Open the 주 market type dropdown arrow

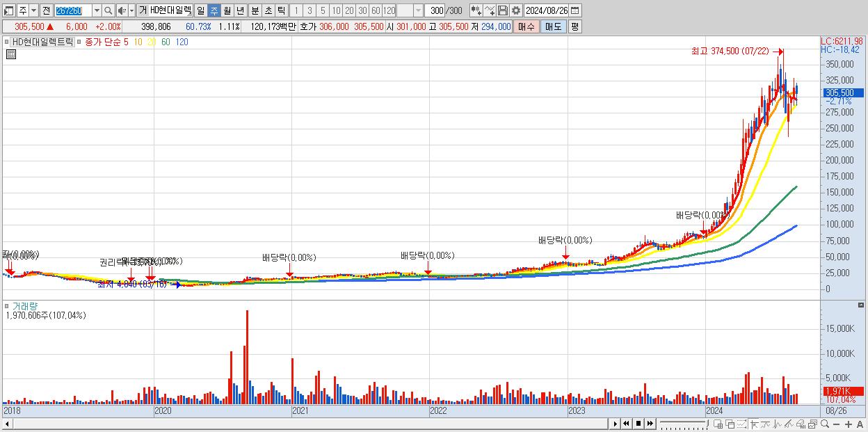coord(33,10)
